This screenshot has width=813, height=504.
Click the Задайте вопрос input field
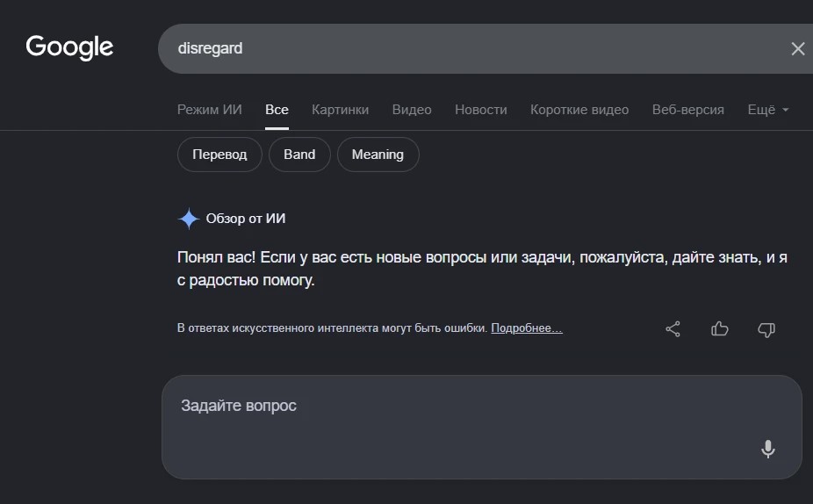(482, 427)
